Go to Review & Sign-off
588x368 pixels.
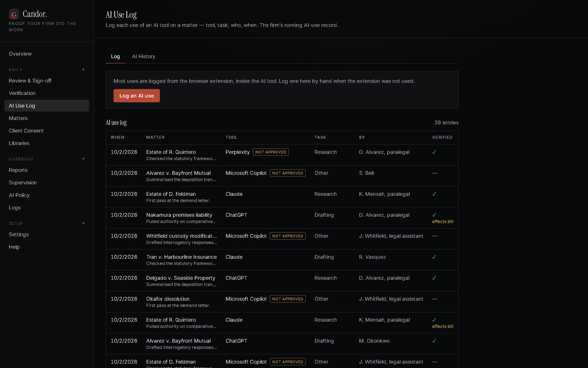pos(47,81)
